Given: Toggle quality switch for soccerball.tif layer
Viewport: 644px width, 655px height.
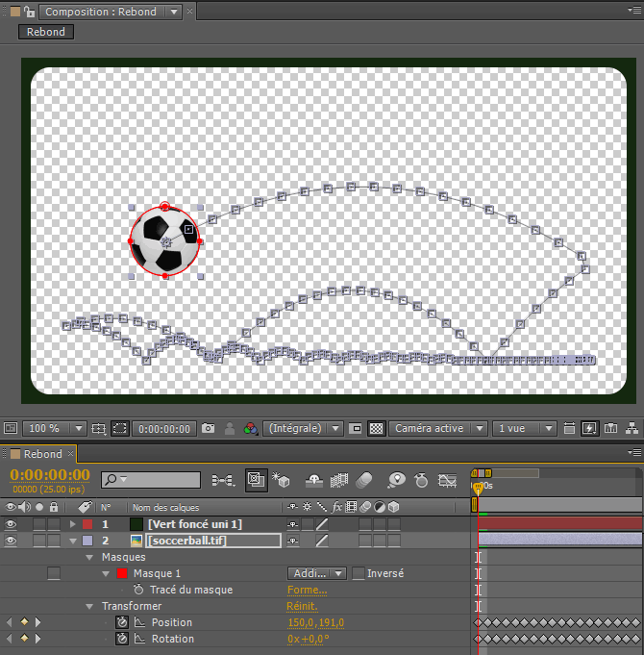Looking at the screenshot, I should coord(322,541).
